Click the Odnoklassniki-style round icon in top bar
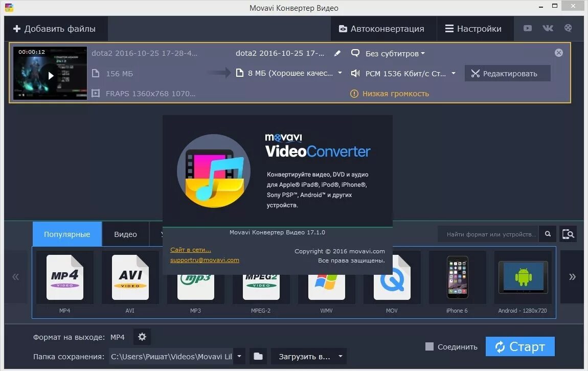 pyautogui.click(x=568, y=28)
